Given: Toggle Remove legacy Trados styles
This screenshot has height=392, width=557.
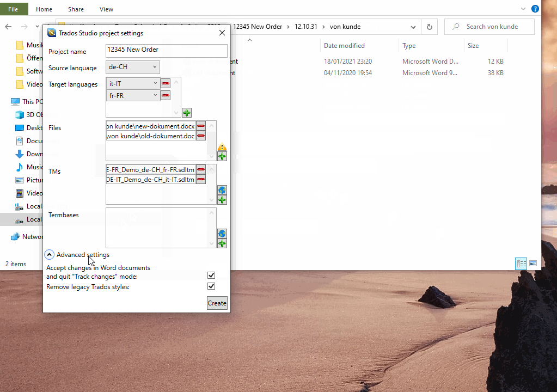Looking at the screenshot, I should click(211, 286).
